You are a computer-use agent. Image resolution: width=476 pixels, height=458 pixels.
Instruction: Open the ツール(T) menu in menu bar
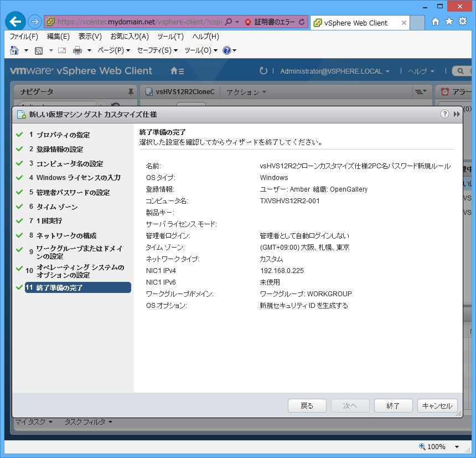coord(170,37)
